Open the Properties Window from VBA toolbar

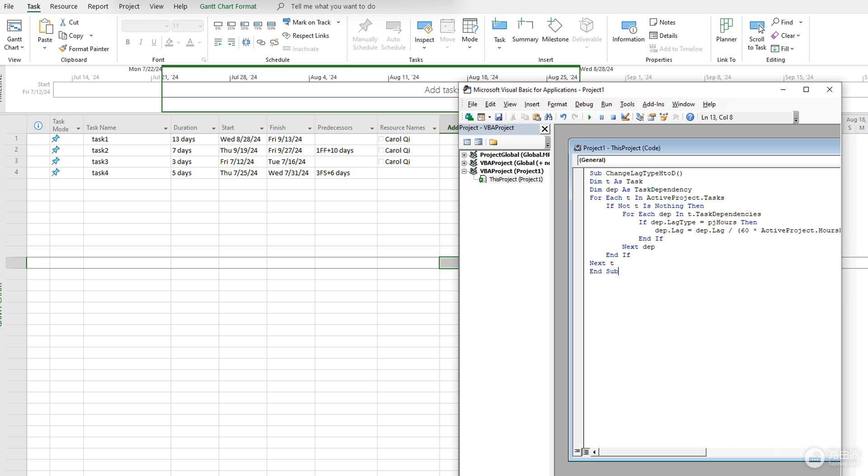tap(652, 117)
